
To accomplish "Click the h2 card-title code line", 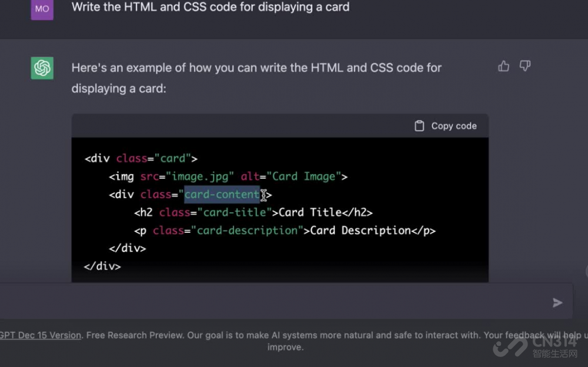I will [x=253, y=212].
